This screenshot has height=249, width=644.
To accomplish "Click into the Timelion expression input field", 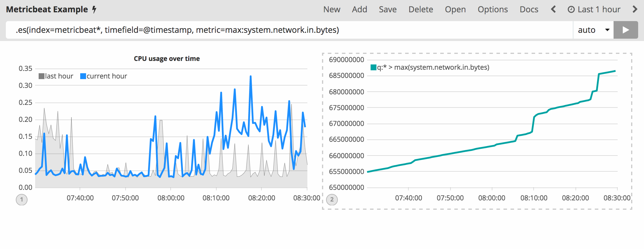I will 288,30.
